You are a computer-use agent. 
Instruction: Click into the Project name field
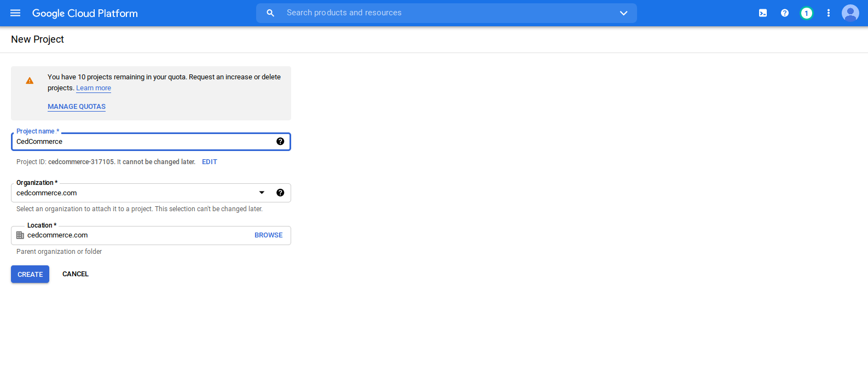pos(151,142)
